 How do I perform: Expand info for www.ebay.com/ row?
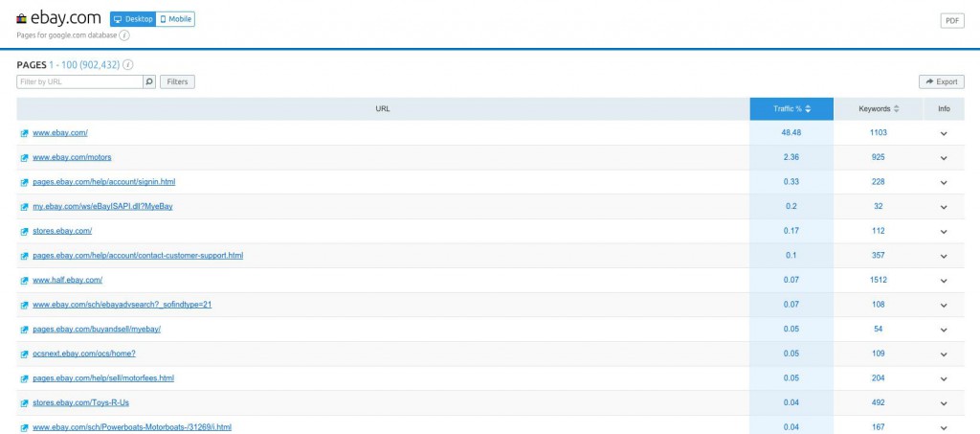point(943,133)
